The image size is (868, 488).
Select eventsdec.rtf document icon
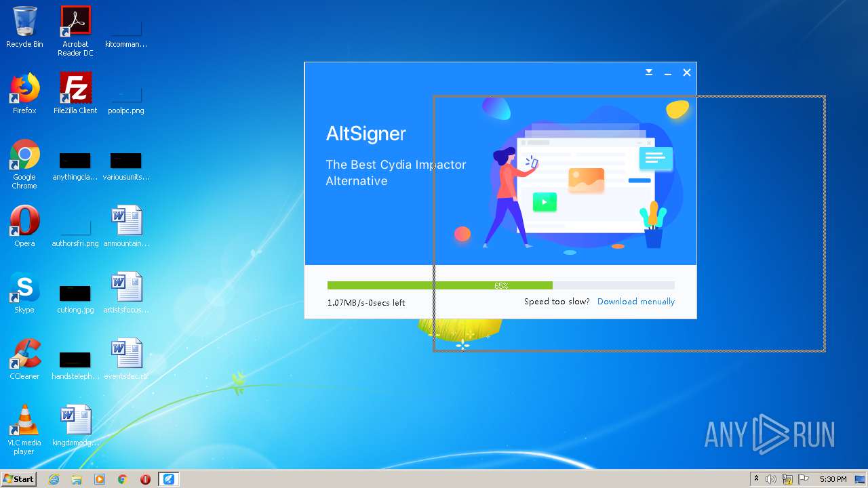(126, 359)
